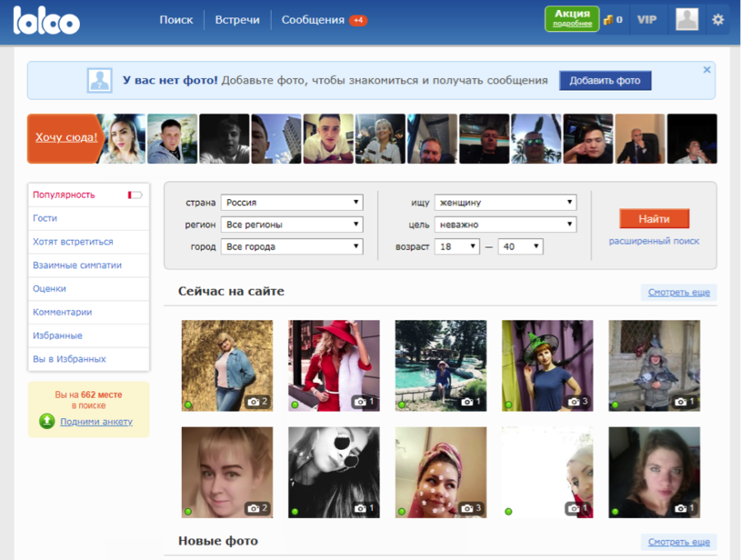Click the Акция promo button
Screen dimensions: 741x560
[x=572, y=18]
